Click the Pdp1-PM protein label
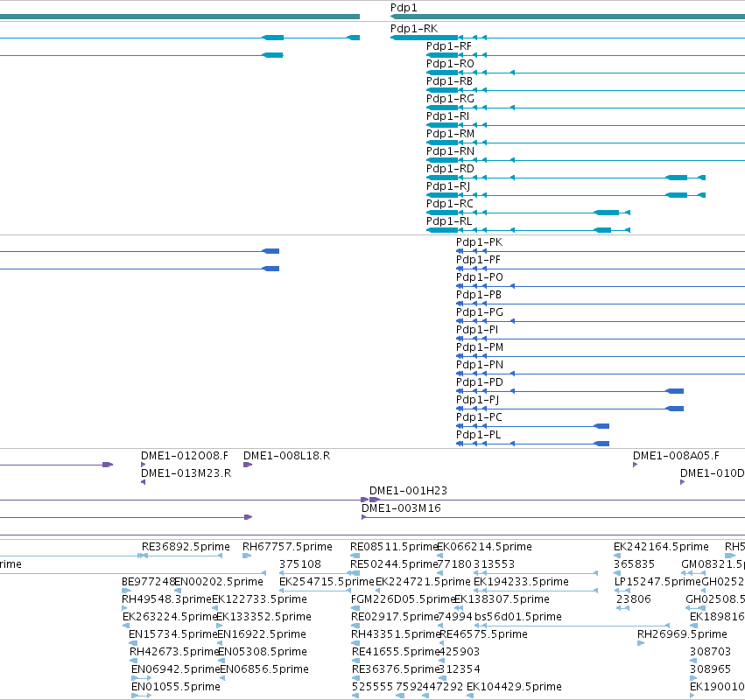 coord(480,347)
